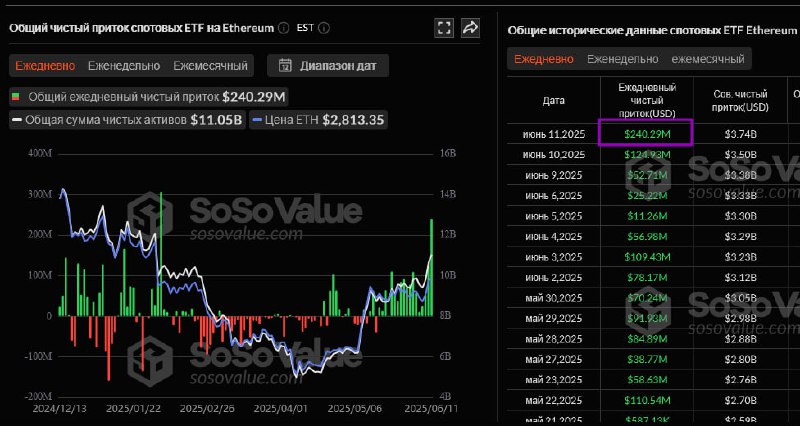Click date cell май 28,2025
The image size is (800, 426).
(x=554, y=338)
